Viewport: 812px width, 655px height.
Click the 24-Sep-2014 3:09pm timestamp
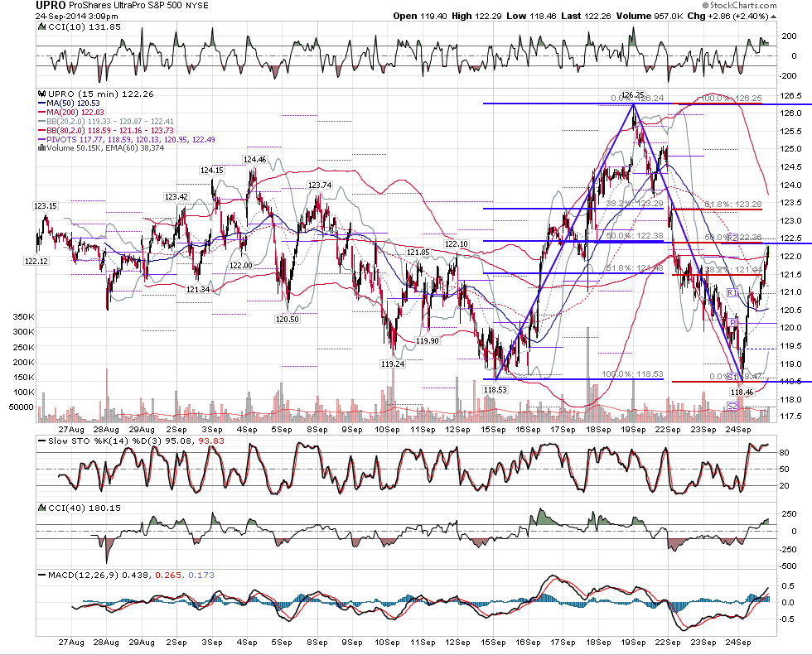pyautogui.click(x=76, y=16)
